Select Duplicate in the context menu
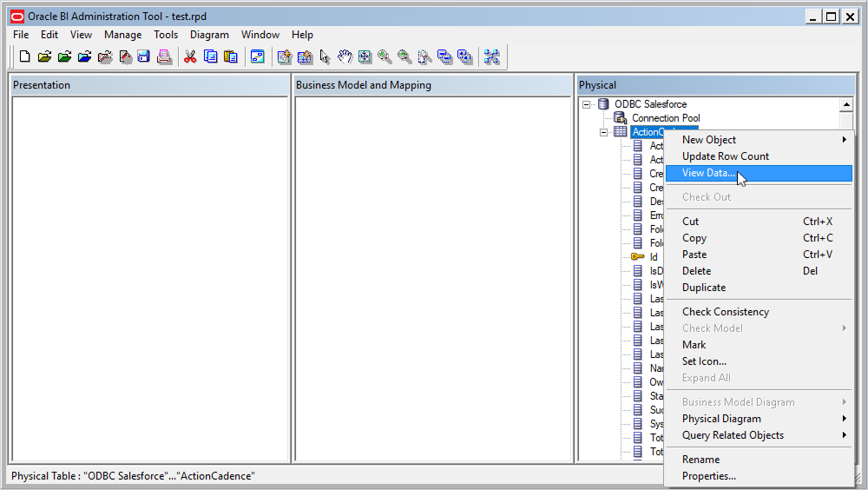Image resolution: width=868 pixels, height=490 pixels. point(759,288)
